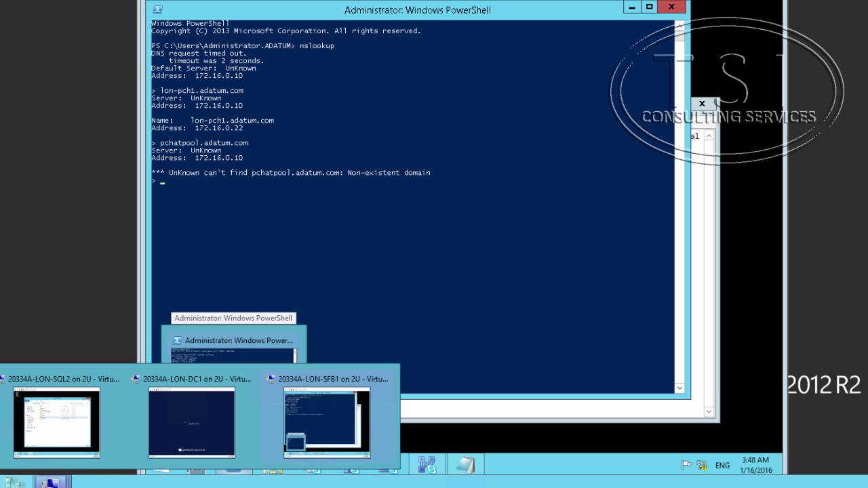The width and height of the screenshot is (868, 488).
Task: Close the Administrator: Windows PowerShell window
Action: [x=672, y=7]
